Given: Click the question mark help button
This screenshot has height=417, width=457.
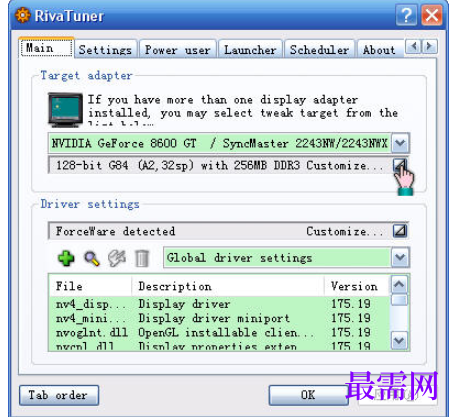Looking at the screenshot, I should tap(406, 15).
